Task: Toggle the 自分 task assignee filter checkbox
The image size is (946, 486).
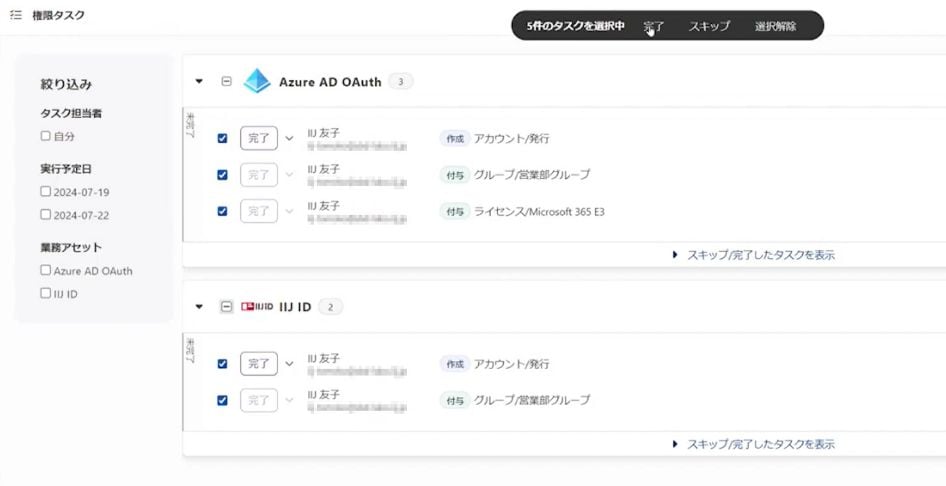Action: (x=45, y=136)
